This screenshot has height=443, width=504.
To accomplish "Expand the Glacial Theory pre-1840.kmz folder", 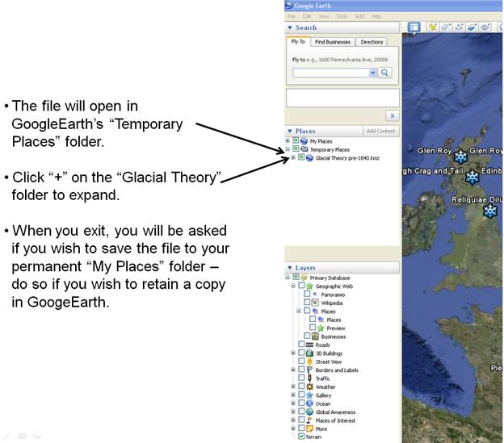I will (293, 158).
